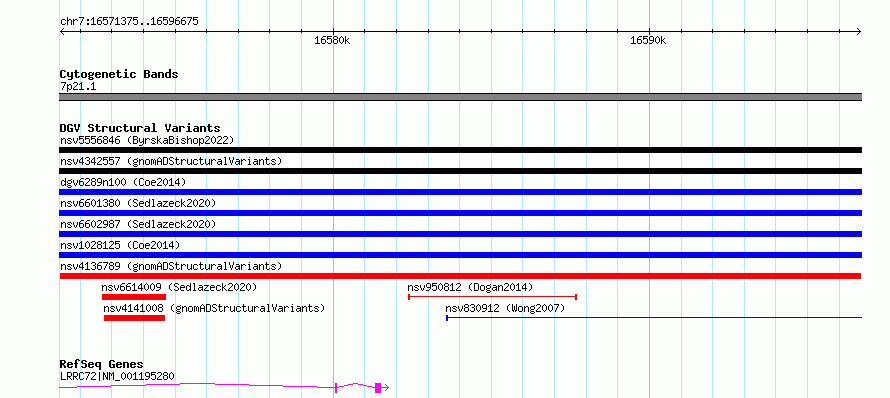The image size is (890, 398).
Task: Open nsv6601380 (Sedlazeck2020) label
Action: tap(138, 203)
